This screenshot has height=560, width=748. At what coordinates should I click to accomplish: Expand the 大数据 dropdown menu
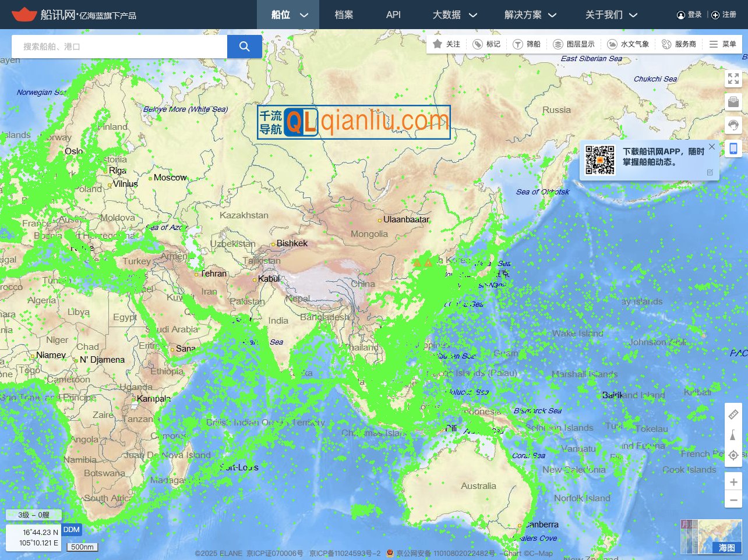tap(454, 15)
